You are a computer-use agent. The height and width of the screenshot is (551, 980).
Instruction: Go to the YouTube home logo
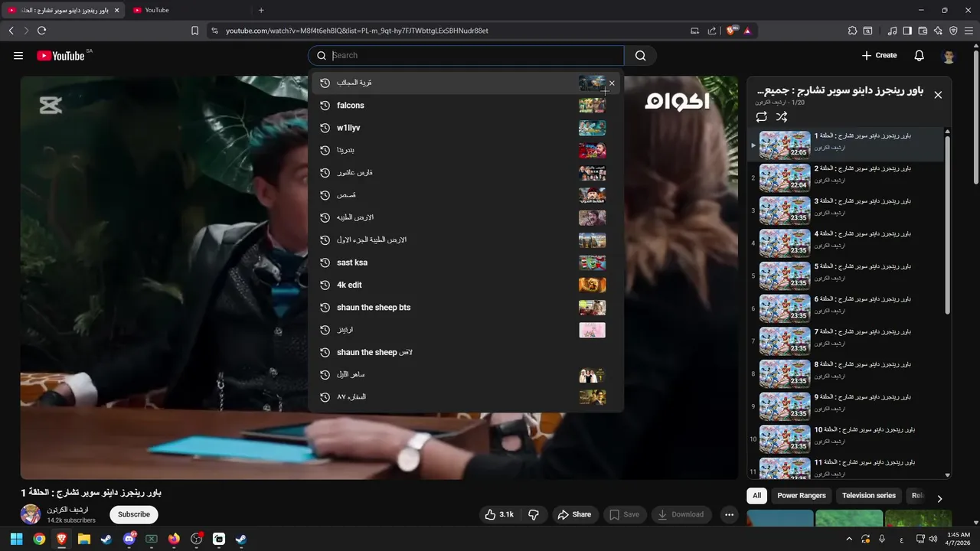60,55
